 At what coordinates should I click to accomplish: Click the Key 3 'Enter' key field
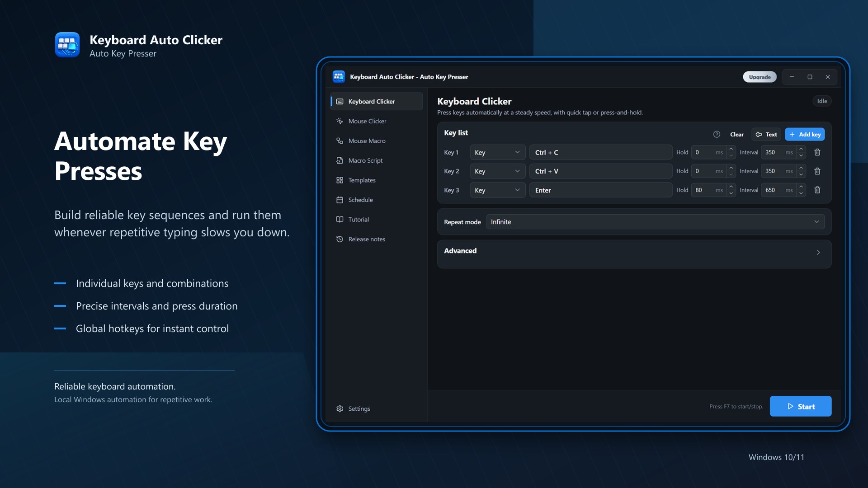(x=601, y=190)
